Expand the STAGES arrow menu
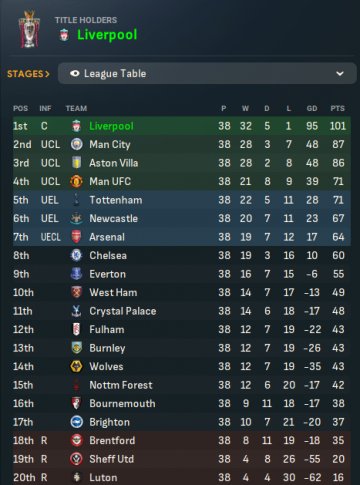The height and width of the screenshot is (485, 360). [28, 74]
